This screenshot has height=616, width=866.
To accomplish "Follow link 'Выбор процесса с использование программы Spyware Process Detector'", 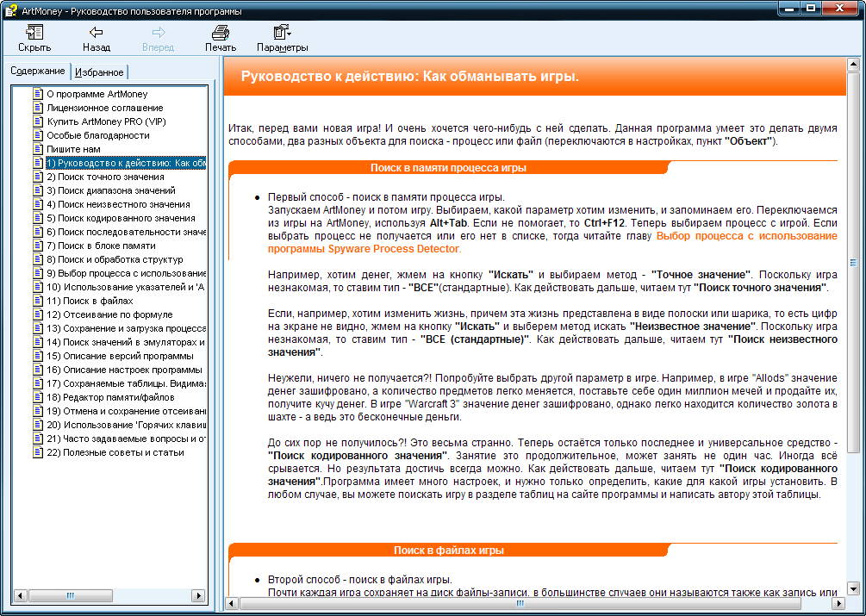I will pyautogui.click(x=552, y=242).
